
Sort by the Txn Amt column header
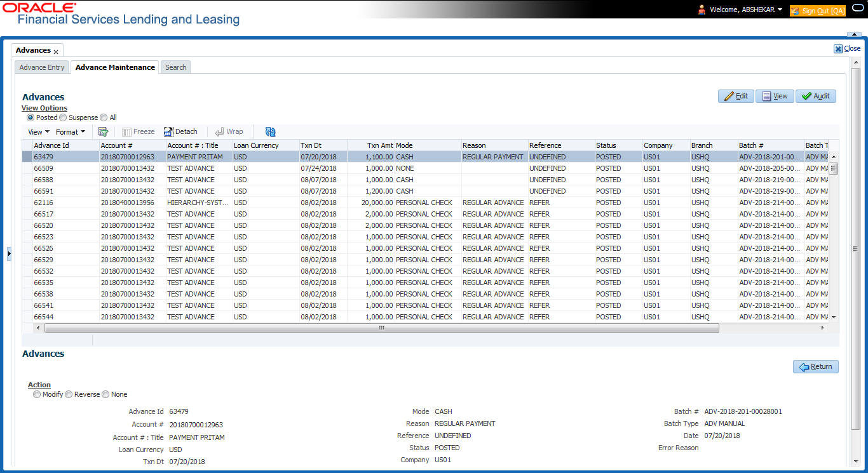point(371,145)
